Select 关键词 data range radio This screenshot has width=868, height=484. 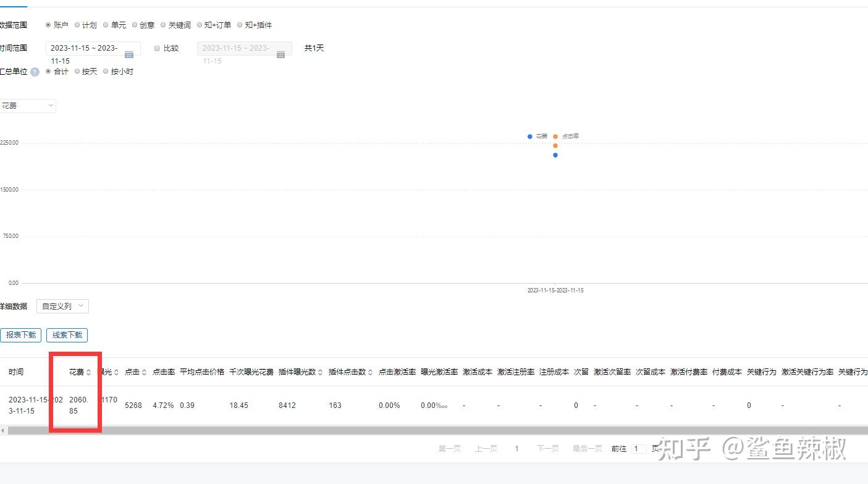click(x=163, y=25)
